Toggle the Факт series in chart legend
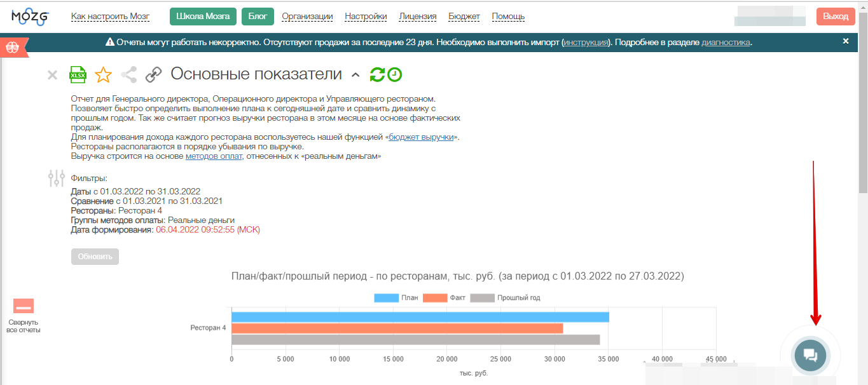The height and width of the screenshot is (385, 868). 444,297
